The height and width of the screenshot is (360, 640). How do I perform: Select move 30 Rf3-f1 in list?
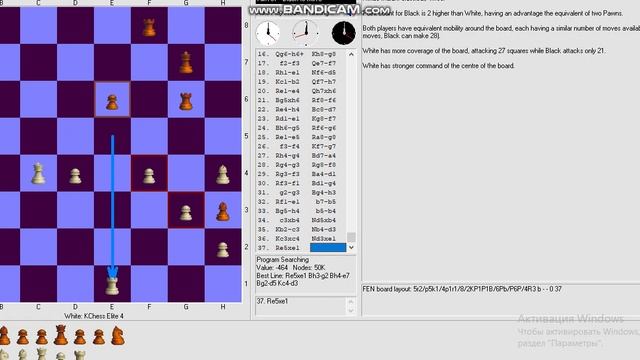tap(287, 183)
